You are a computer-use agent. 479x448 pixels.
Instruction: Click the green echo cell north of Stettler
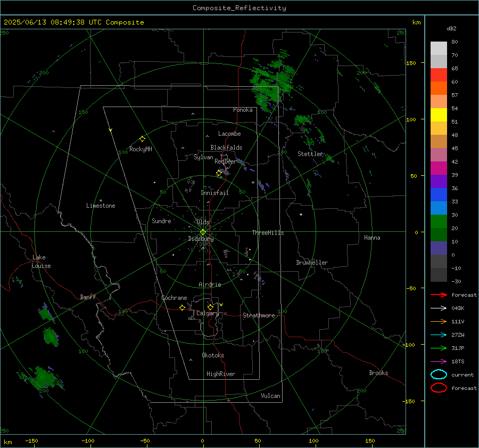tap(303, 120)
